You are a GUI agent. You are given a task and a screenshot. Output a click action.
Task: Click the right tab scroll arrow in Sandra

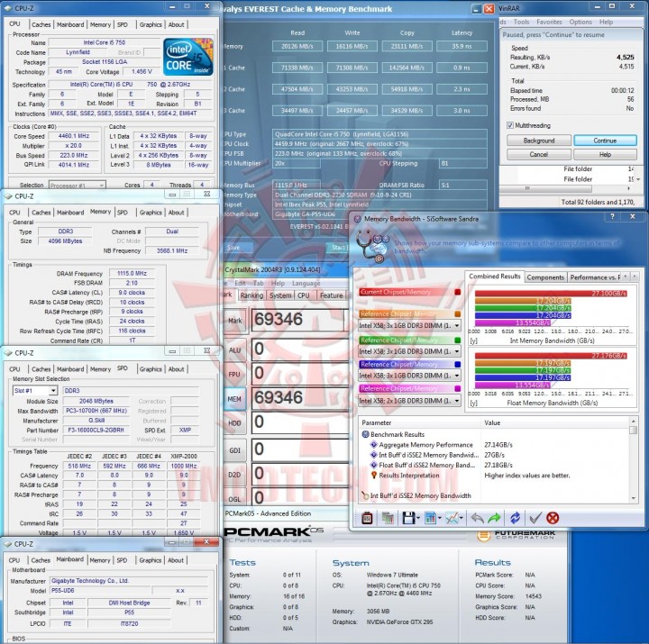click(x=634, y=276)
